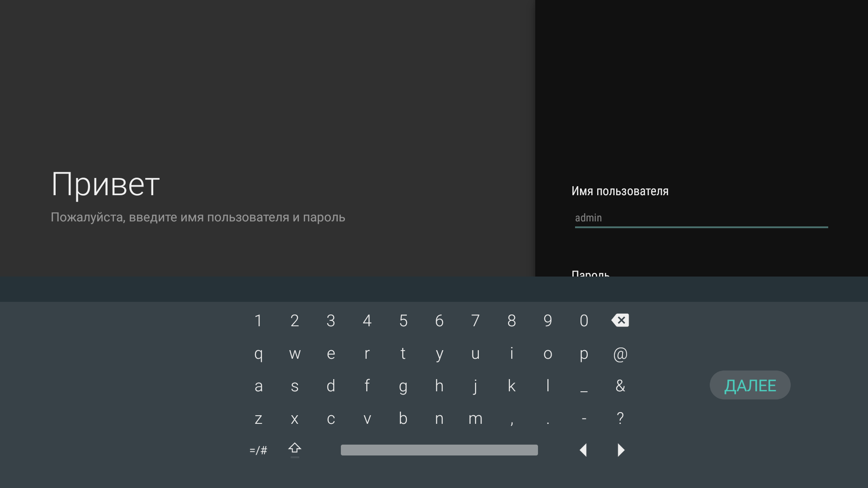The width and height of the screenshot is (868, 488).
Task: Tap the letter b key
Action: pos(403,418)
